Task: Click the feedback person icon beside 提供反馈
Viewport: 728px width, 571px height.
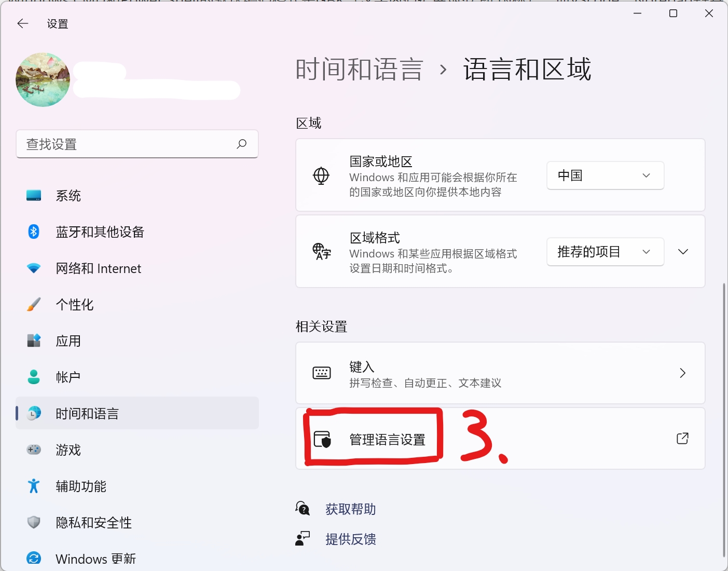Action: [303, 539]
